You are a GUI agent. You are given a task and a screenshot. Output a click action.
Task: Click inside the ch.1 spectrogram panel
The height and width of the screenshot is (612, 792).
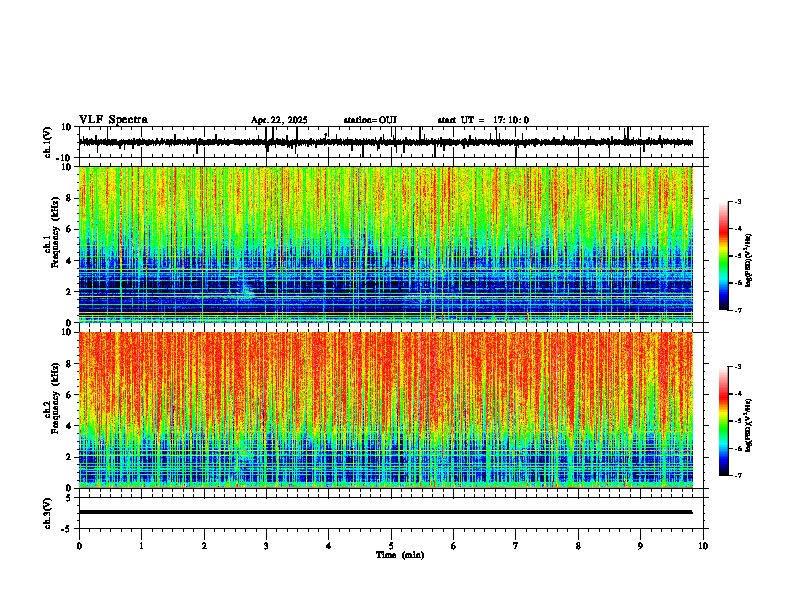click(x=385, y=244)
